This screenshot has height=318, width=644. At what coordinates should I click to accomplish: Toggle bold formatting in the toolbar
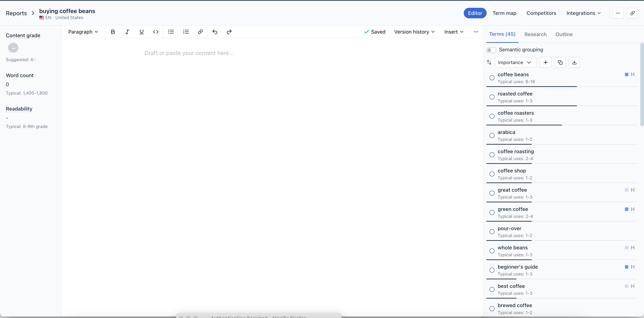[113, 32]
